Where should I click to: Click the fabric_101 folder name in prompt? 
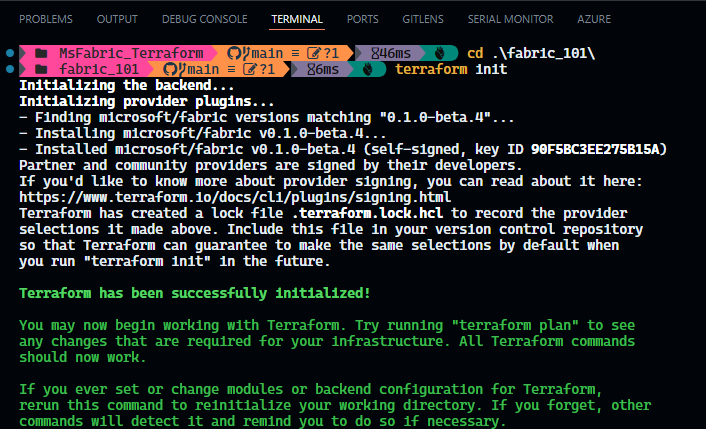point(99,69)
